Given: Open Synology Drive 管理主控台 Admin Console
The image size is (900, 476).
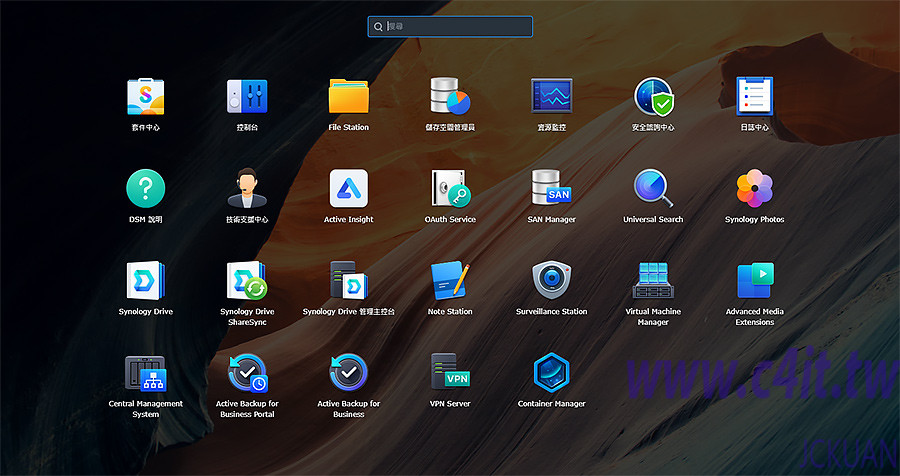Looking at the screenshot, I should click(348, 281).
